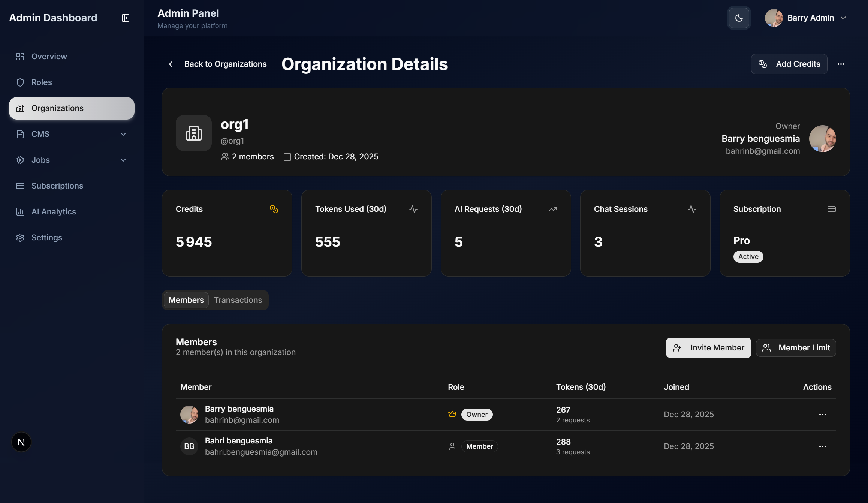Click the 555 tokens used value
Viewport: 868px width, 503px height.
(328, 242)
